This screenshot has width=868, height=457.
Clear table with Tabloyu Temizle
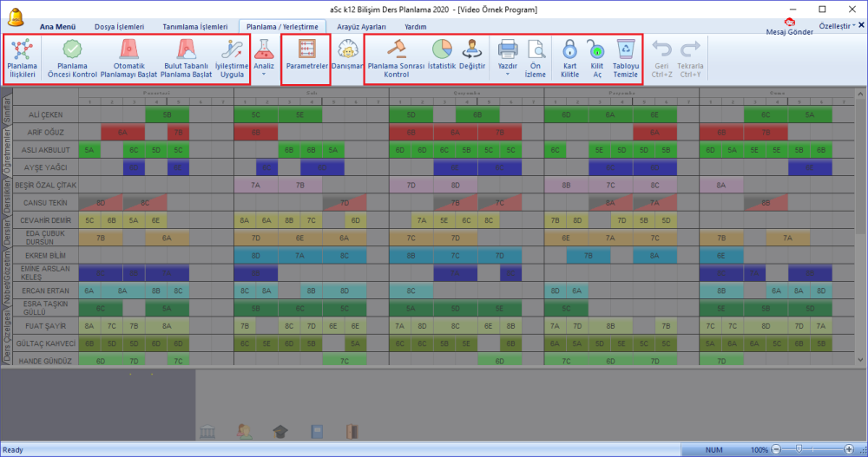(x=626, y=59)
